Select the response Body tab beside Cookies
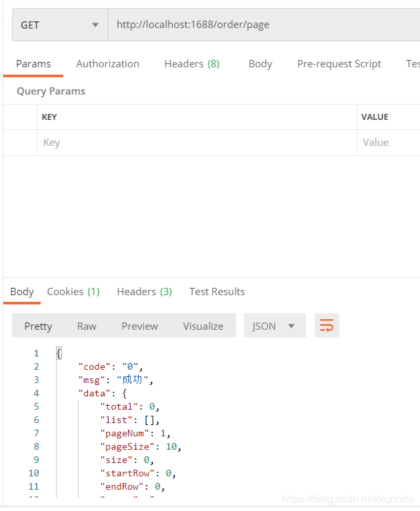 pyautogui.click(x=22, y=292)
